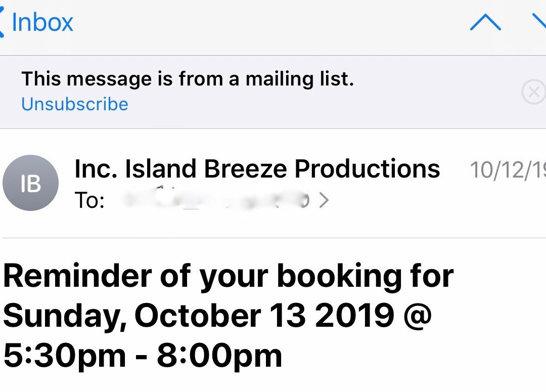
Task: Click the 10/12/19 message date
Action: [x=508, y=170]
